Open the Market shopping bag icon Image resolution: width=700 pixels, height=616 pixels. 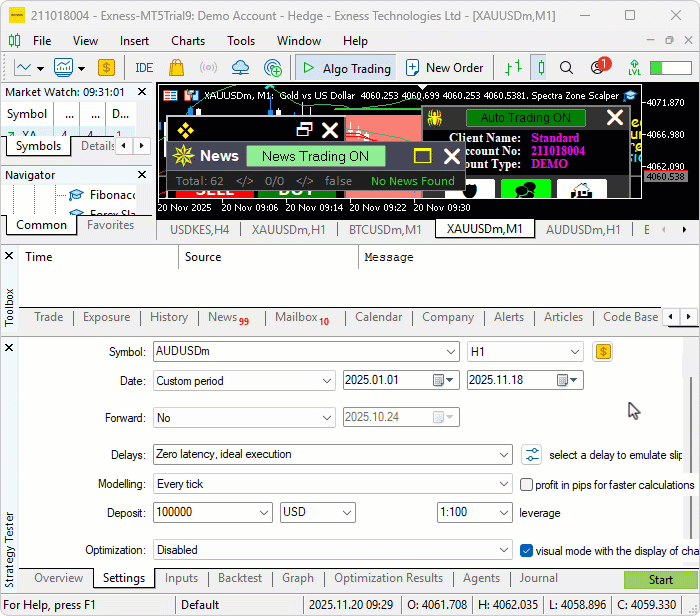click(x=176, y=68)
